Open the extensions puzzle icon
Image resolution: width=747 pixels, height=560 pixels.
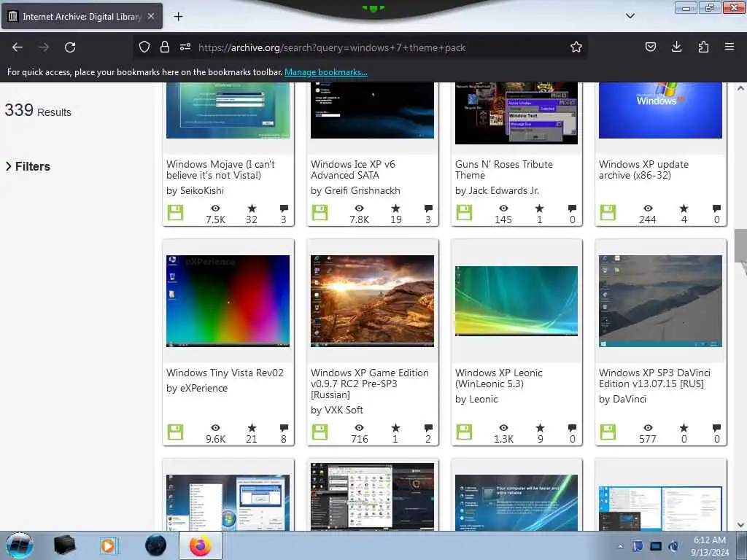tap(703, 47)
